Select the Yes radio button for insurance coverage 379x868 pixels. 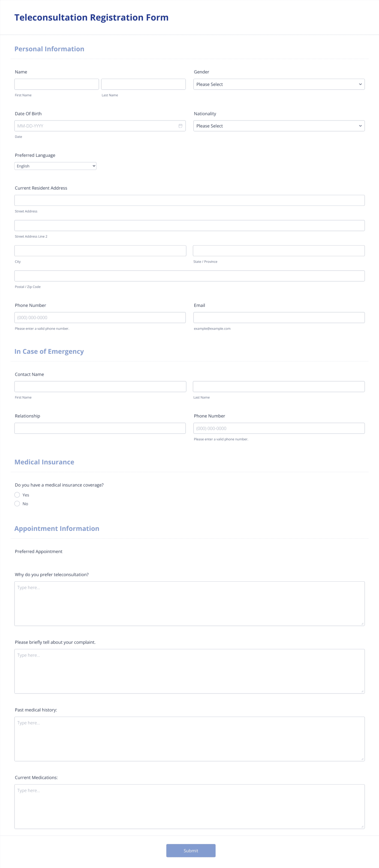(x=17, y=495)
